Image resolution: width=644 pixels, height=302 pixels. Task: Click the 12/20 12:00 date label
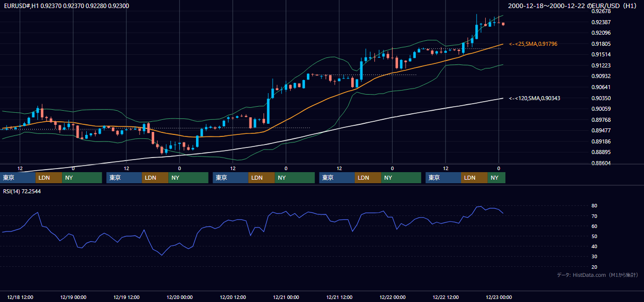(x=233, y=297)
